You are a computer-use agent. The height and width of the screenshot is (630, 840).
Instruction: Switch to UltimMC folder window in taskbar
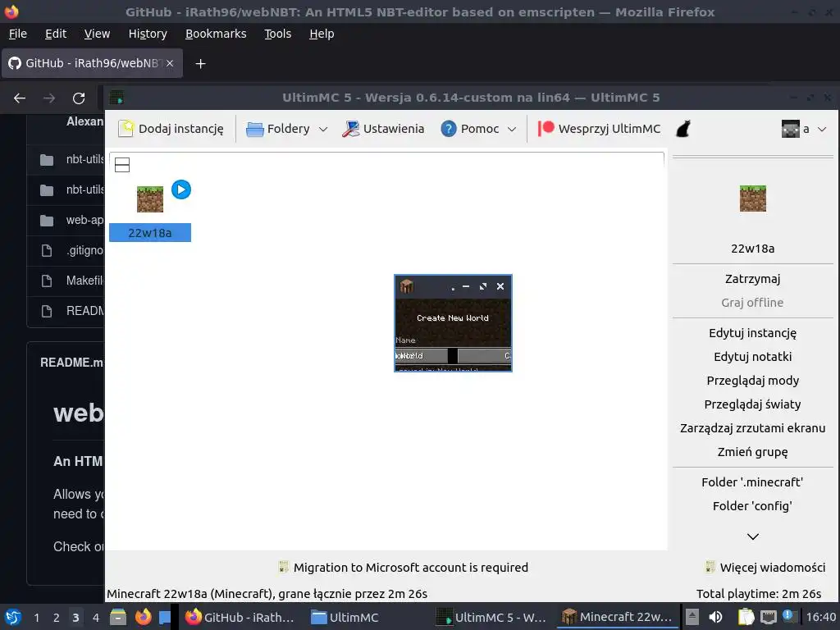(345, 617)
